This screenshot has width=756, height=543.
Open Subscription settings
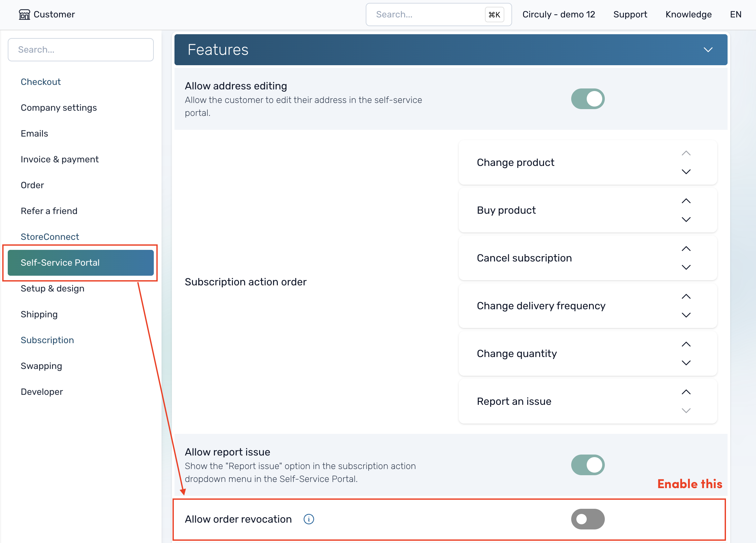47,340
